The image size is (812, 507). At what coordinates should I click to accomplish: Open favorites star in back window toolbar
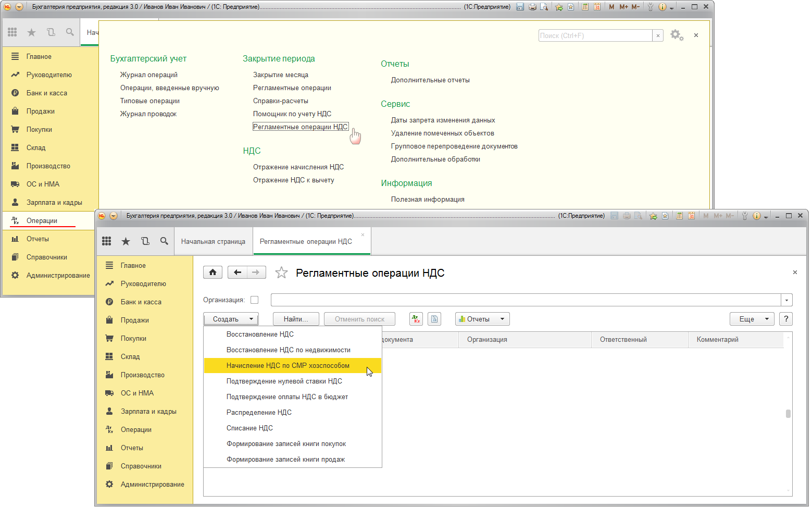tap(32, 32)
